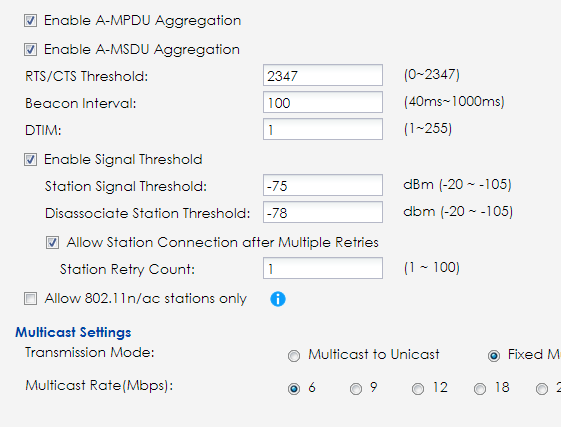Choose multicast rate 6 Mbps
This screenshot has width=561, height=431.
pos(294,389)
